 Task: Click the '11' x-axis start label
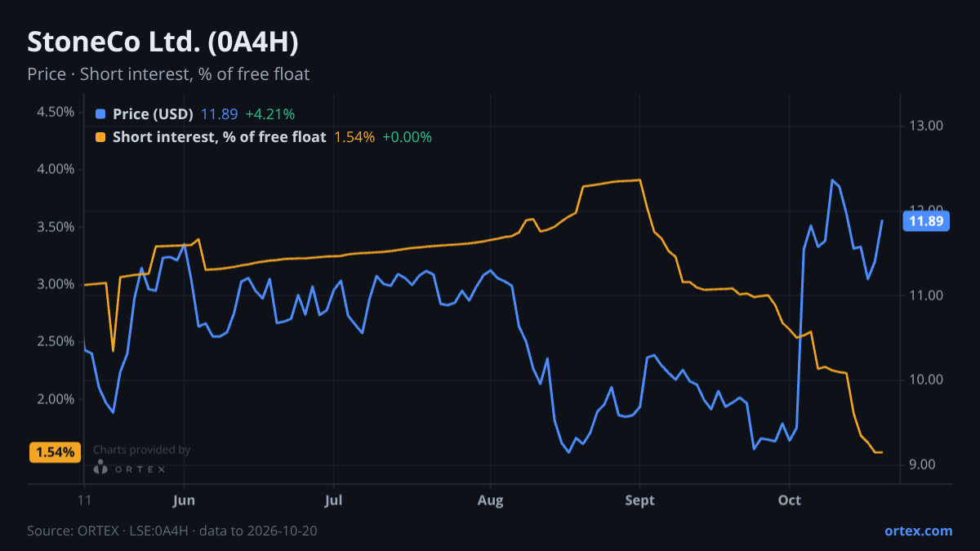[84, 500]
